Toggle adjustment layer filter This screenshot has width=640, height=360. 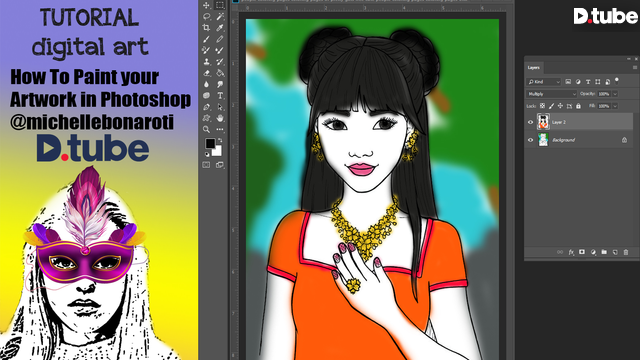[578, 82]
